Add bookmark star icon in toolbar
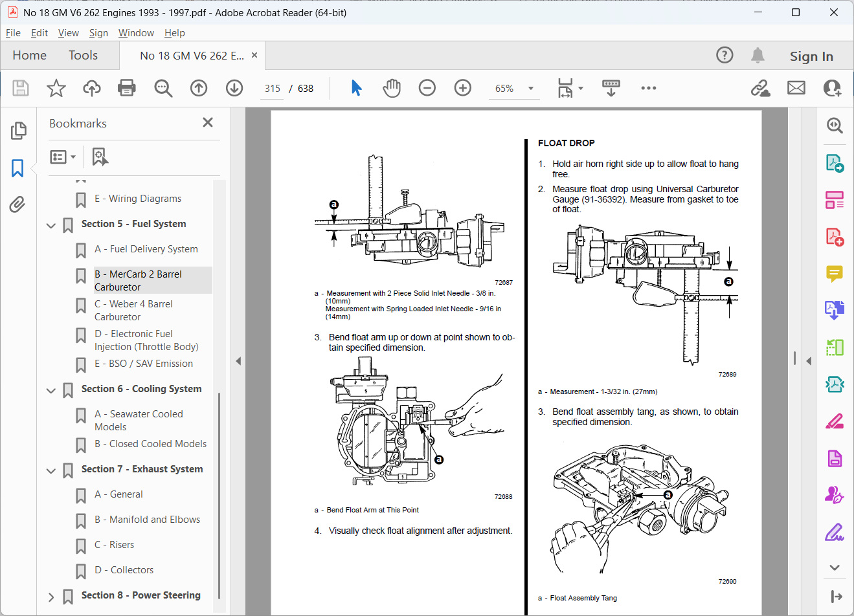The width and height of the screenshot is (854, 616). click(x=56, y=88)
